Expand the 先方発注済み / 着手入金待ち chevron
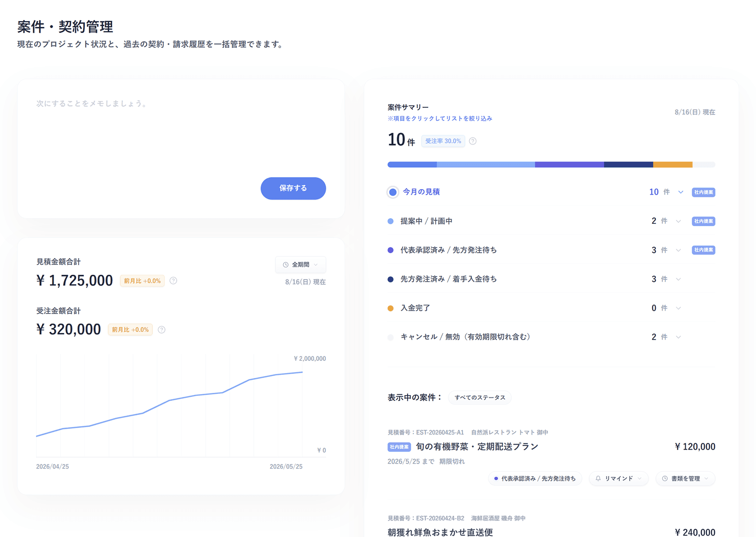756x537 pixels. 678,279
